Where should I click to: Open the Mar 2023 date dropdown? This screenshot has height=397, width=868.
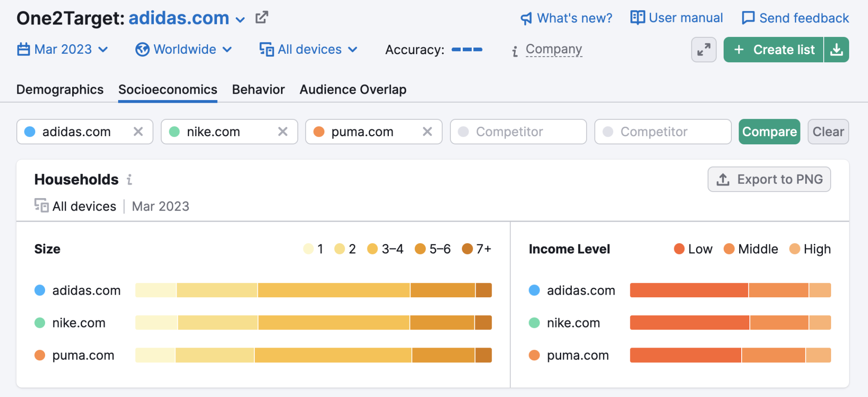(62, 49)
